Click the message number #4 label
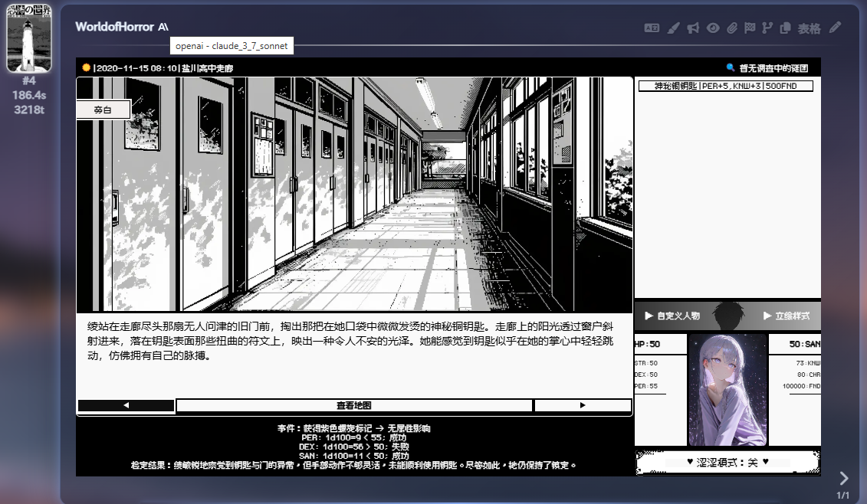This screenshot has width=867, height=504. pos(29,80)
